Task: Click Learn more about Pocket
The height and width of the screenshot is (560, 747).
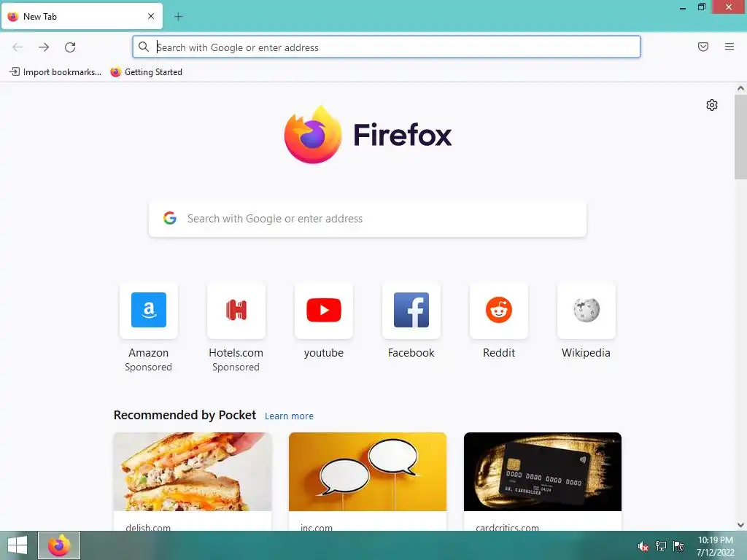Action: coord(289,416)
